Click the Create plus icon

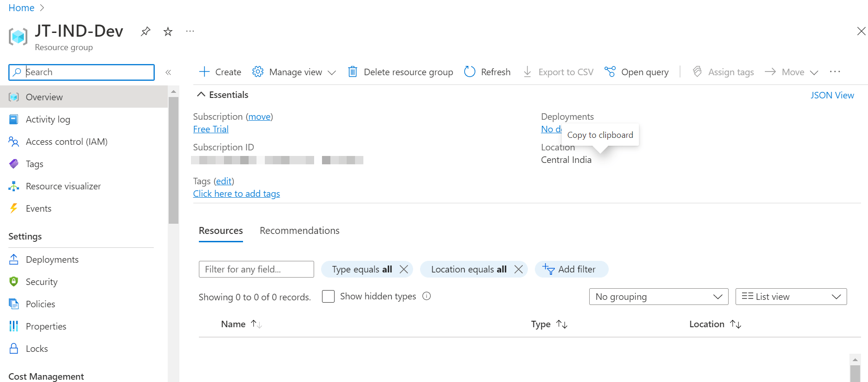point(204,71)
